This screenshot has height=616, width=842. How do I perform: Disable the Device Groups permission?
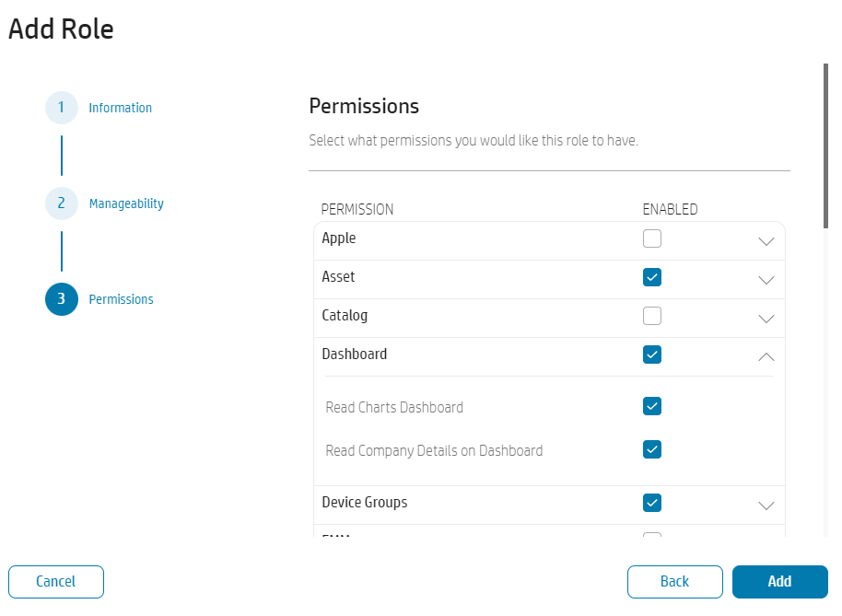[652, 503]
